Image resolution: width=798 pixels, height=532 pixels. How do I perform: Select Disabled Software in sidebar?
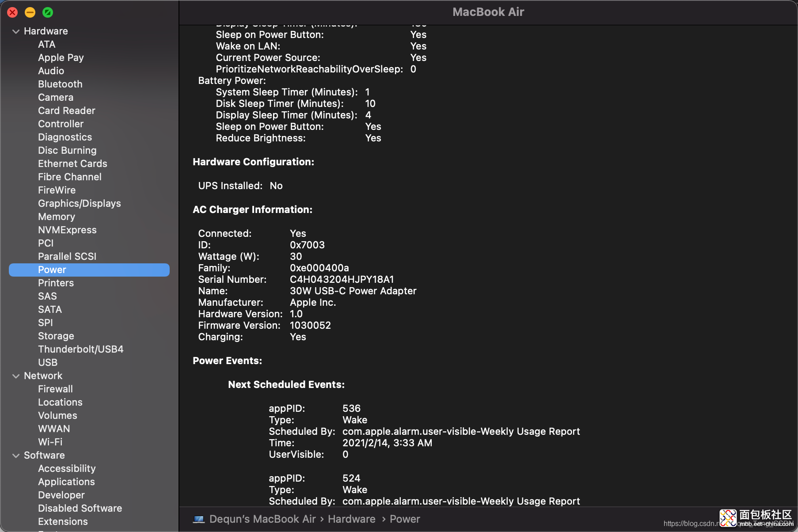pyautogui.click(x=80, y=509)
